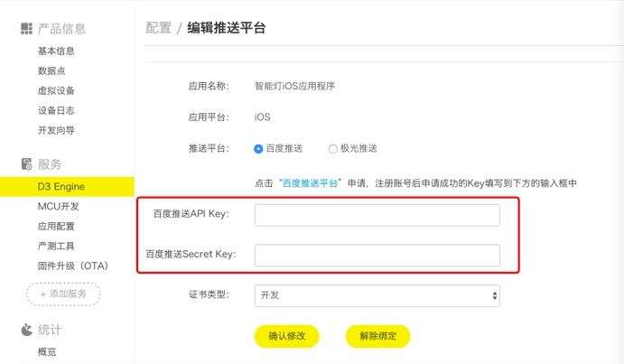Click the 解除绑定 button
This screenshot has height=364, width=624.
click(x=377, y=336)
